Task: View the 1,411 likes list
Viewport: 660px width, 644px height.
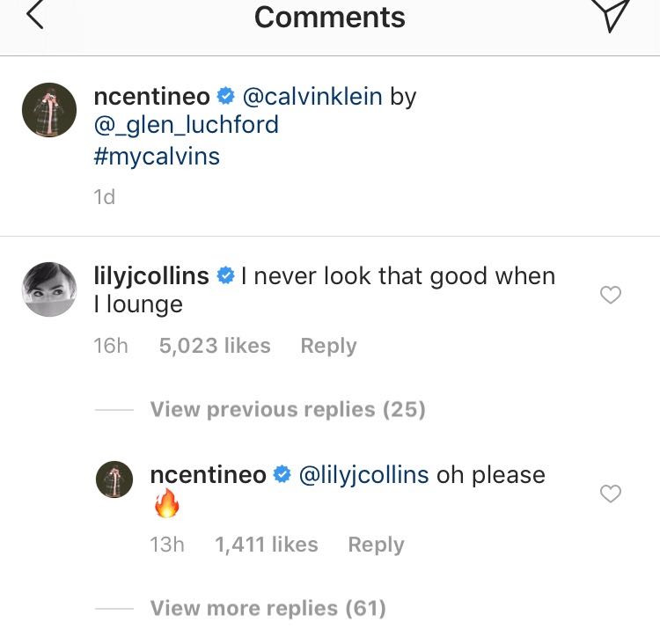Action: (x=267, y=545)
